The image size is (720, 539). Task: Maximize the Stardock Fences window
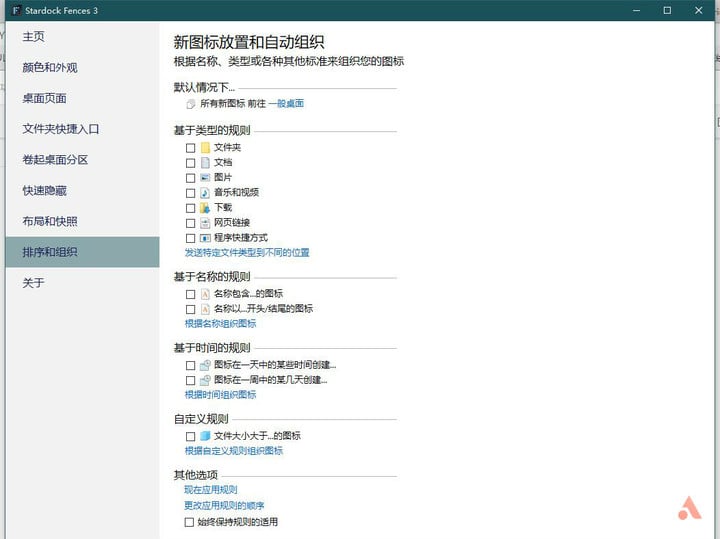[668, 10]
